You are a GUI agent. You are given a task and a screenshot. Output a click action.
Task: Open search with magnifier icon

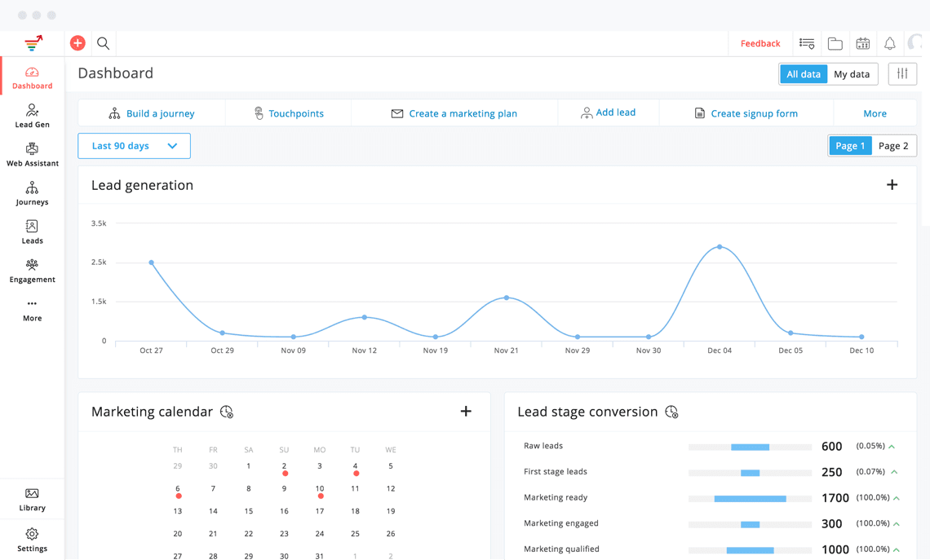pos(104,43)
